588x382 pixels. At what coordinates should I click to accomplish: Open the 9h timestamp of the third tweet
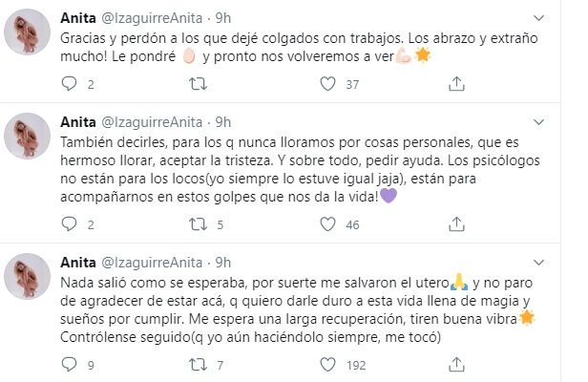222,263
